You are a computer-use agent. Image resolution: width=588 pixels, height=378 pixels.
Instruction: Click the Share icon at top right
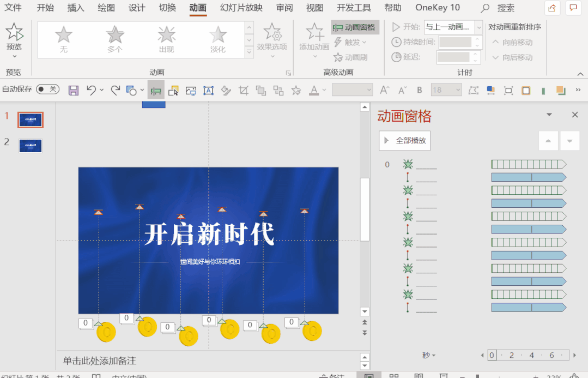point(552,8)
